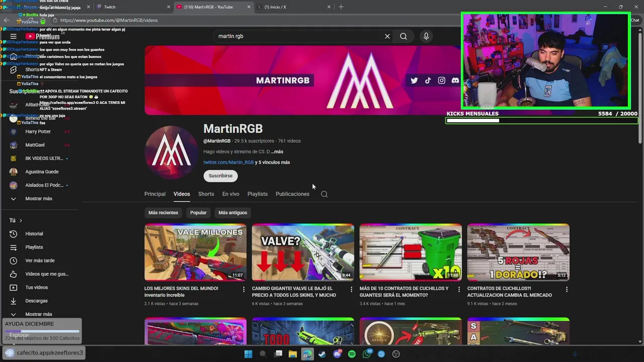Open the TikTok icon on channel banner
This screenshot has height=362, width=644.
tap(428, 80)
